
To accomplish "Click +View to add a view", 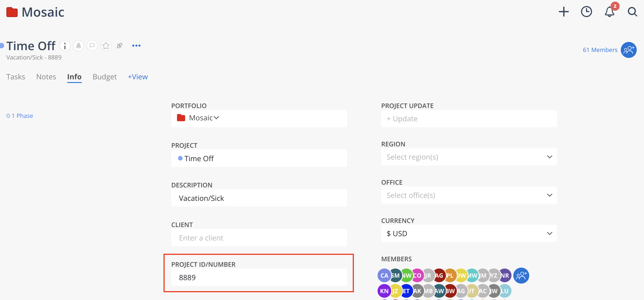I will [x=138, y=77].
